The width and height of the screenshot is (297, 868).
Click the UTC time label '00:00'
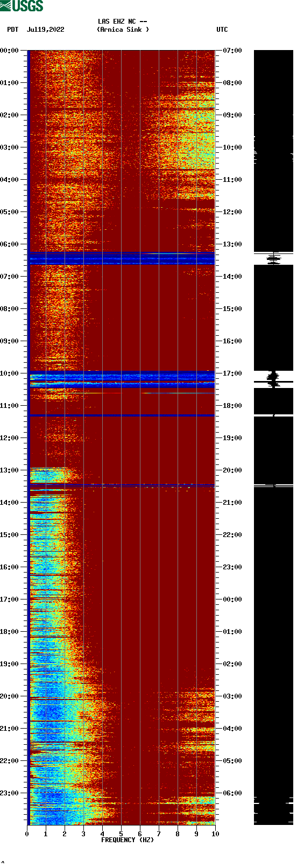tap(232, 599)
